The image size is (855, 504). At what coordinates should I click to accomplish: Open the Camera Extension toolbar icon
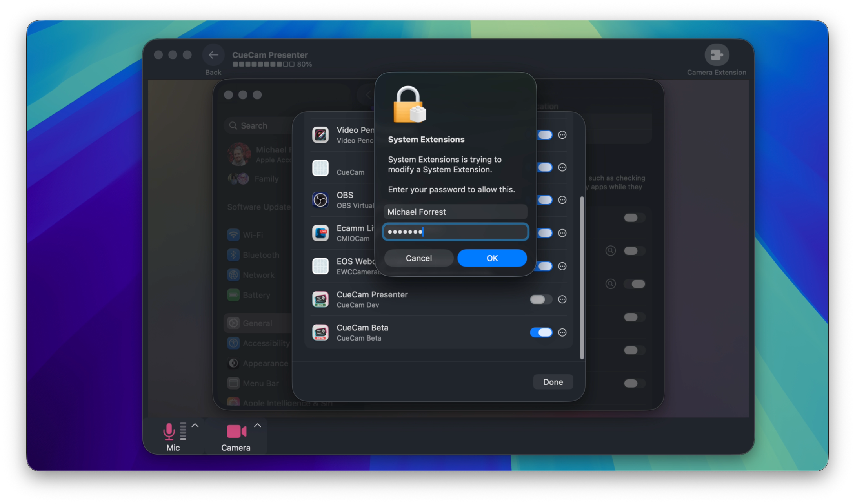click(x=717, y=55)
